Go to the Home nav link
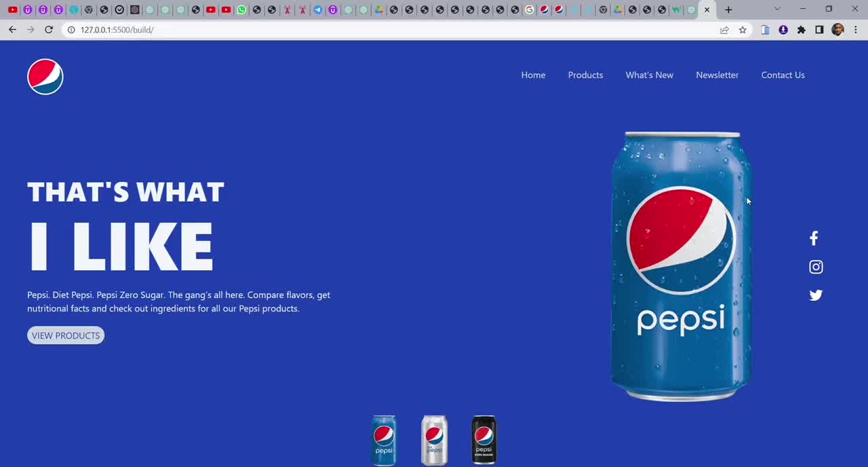 (533, 75)
